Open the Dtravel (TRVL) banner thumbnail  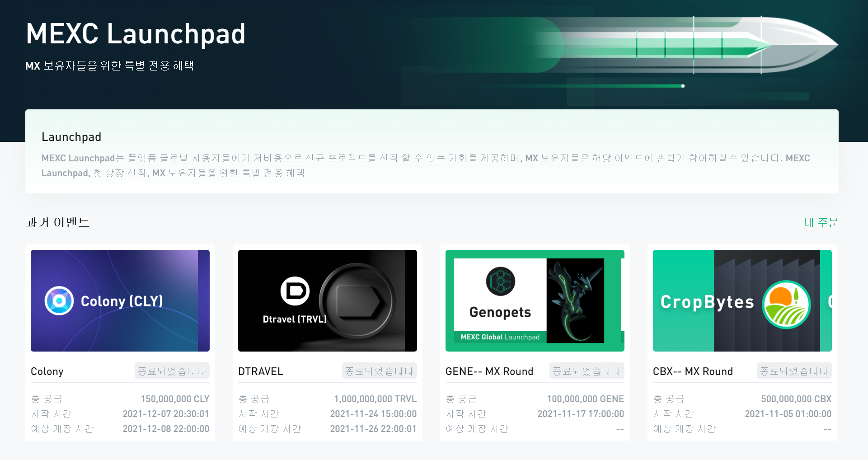[x=328, y=300]
